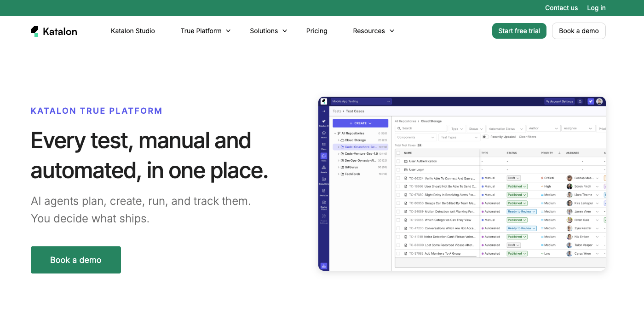Image resolution: width=644 pixels, height=320 pixels.
Task: Open the Resources menu chevron
Action: click(392, 31)
